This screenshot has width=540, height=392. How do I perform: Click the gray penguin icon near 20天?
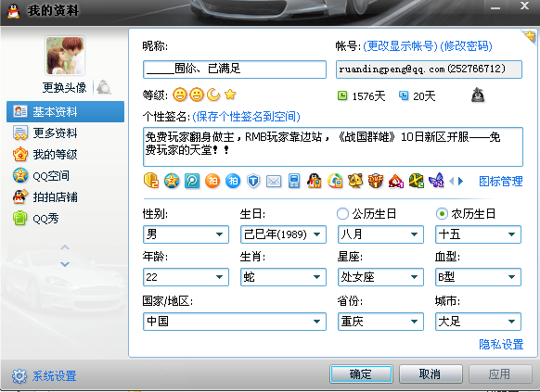pos(478,95)
